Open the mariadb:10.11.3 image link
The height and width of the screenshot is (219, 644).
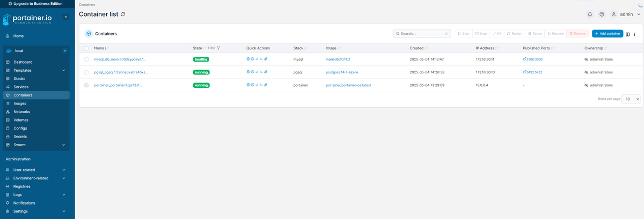click(338, 59)
